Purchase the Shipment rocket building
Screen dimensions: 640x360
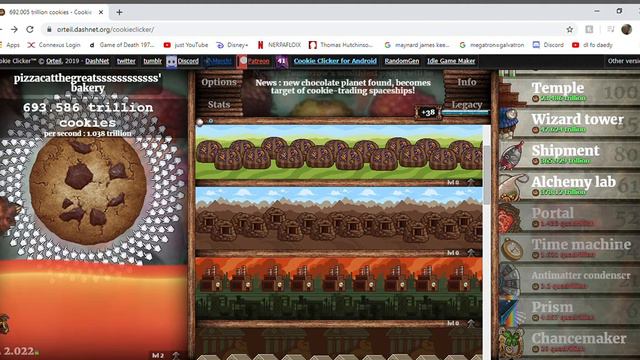[x=569, y=154]
